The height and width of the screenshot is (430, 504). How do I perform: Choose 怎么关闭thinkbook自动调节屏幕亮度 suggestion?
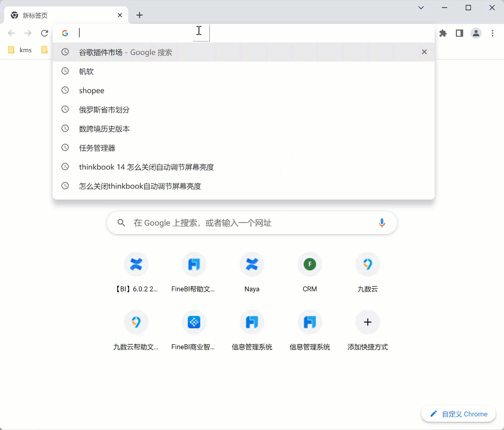point(244,186)
